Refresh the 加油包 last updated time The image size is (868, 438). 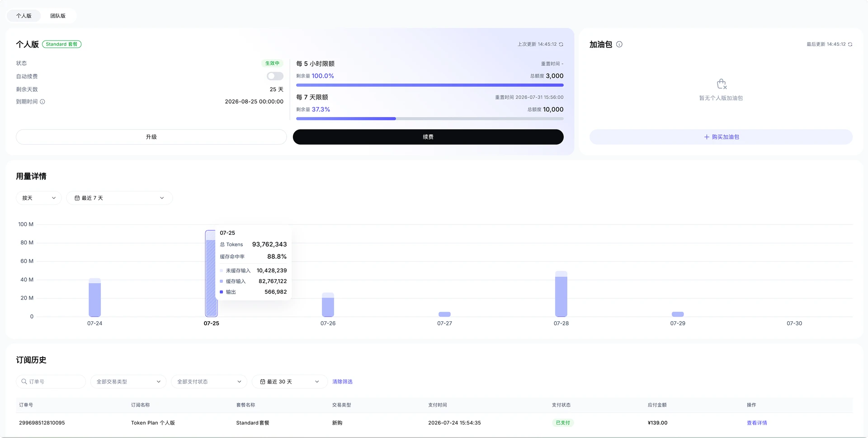[850, 44]
